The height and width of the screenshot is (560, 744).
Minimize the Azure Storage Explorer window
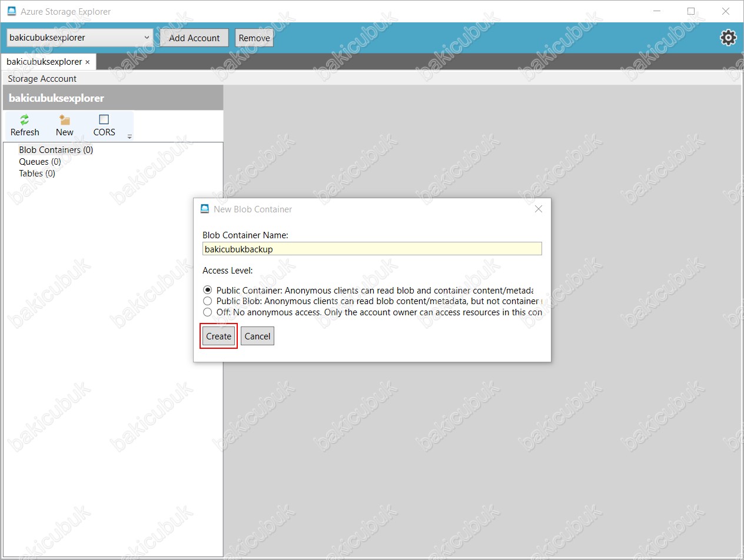click(x=657, y=11)
